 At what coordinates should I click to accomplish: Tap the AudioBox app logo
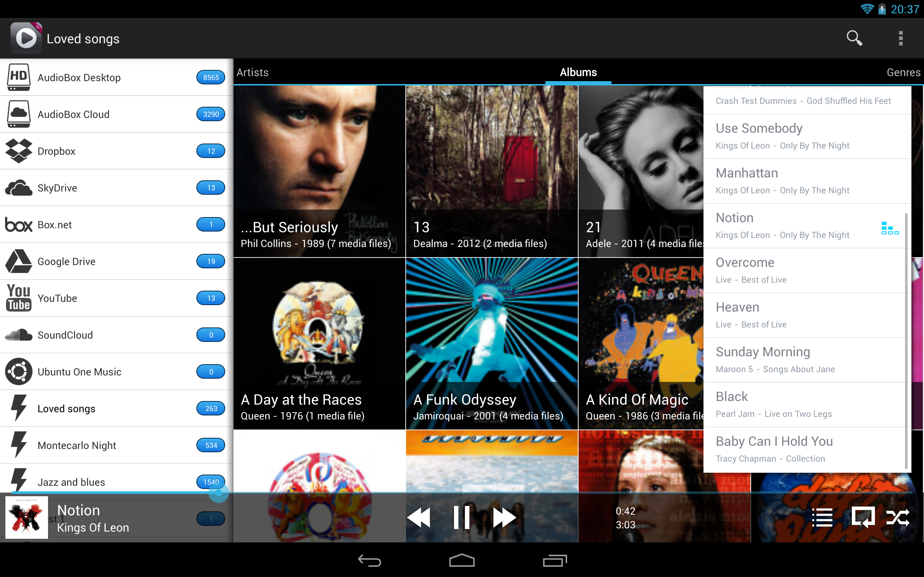(26, 38)
